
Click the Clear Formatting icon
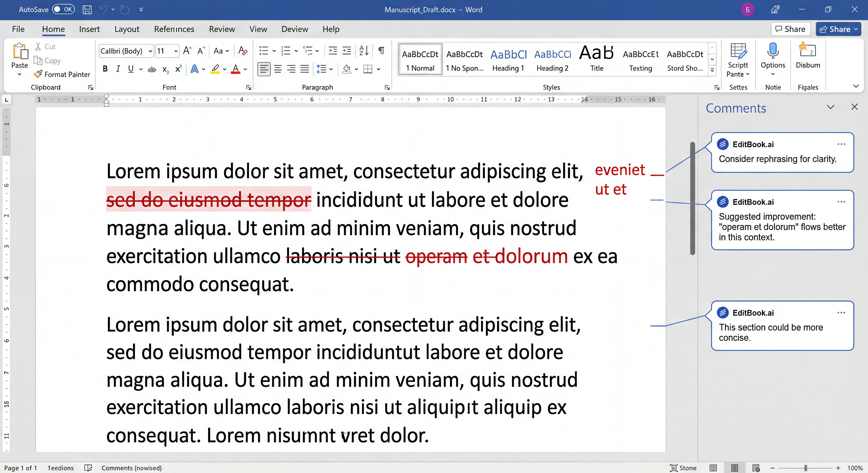point(243,51)
